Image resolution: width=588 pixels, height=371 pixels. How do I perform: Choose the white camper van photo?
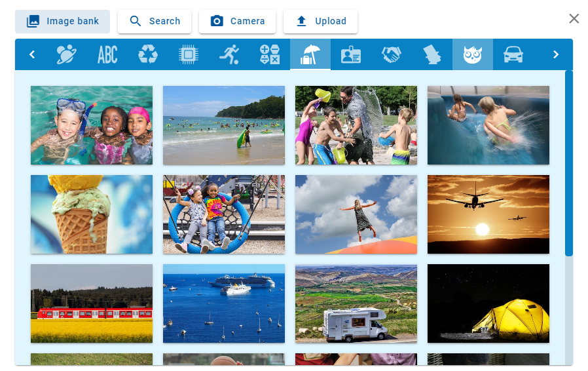pos(356,303)
